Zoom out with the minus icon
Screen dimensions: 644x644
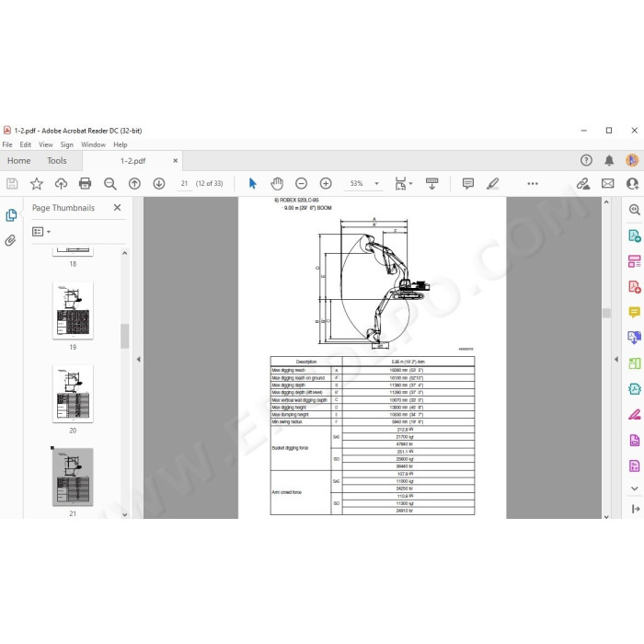(x=301, y=184)
